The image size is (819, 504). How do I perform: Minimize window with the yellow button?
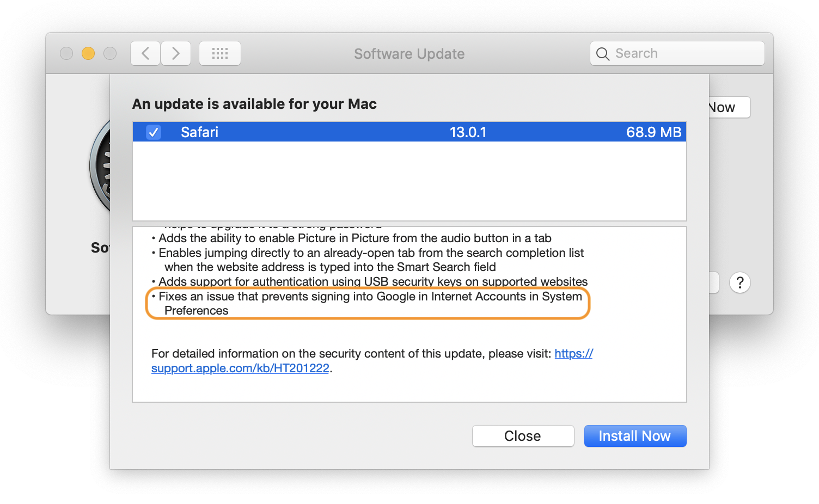88,53
